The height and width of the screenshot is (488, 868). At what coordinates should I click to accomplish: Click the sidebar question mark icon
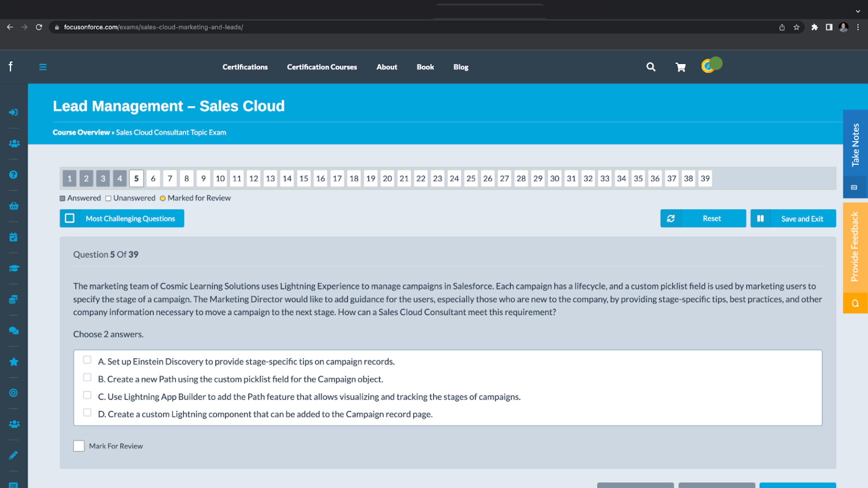(x=13, y=175)
